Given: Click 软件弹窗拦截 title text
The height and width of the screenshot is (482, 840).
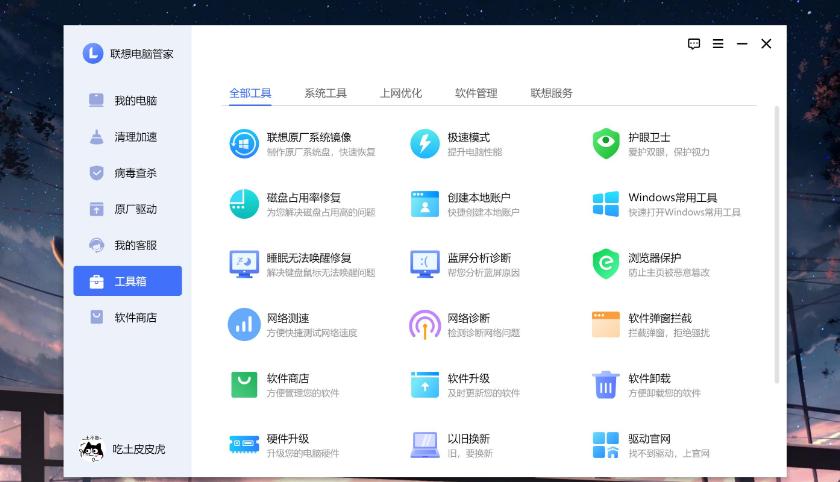Looking at the screenshot, I should tap(660, 318).
